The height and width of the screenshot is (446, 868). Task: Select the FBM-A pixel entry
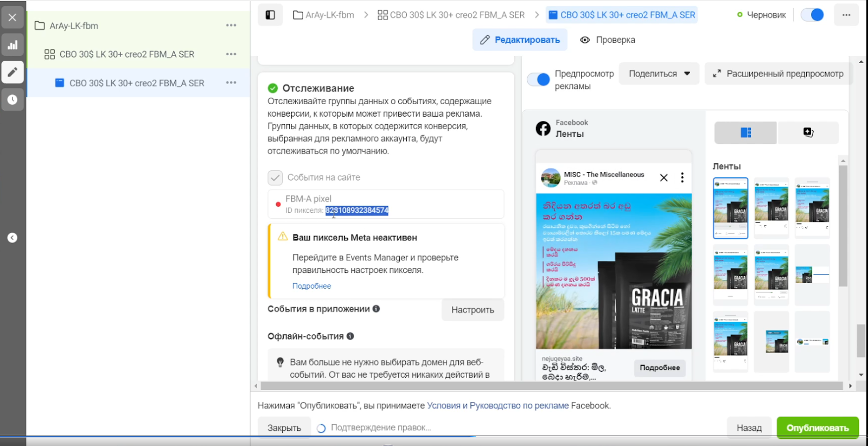point(386,204)
